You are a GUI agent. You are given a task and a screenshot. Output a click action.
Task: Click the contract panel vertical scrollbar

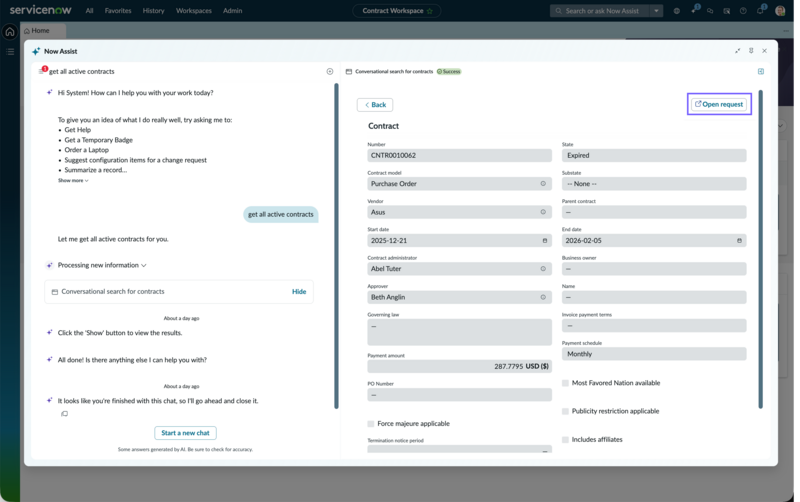[x=761, y=249]
